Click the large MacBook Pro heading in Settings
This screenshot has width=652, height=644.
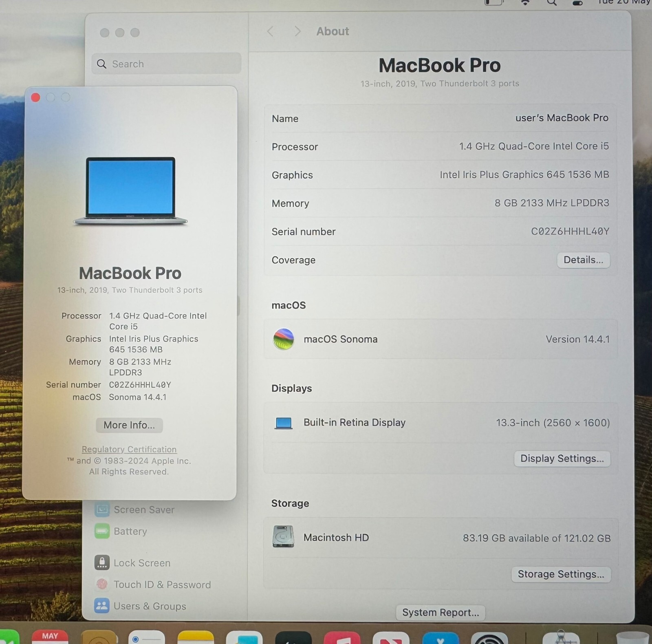(440, 65)
